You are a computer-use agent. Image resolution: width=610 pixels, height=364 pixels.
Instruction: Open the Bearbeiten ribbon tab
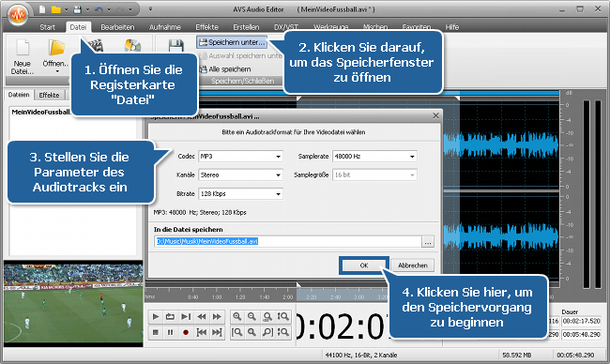tap(117, 27)
